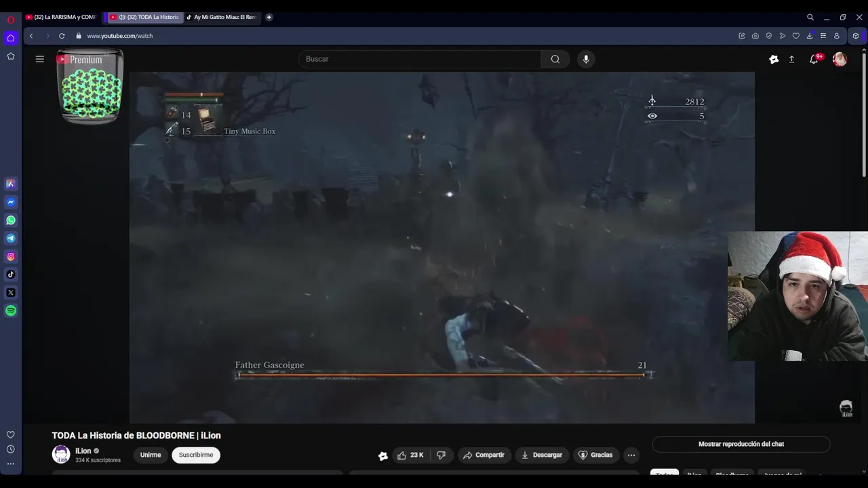The image size is (868, 488).
Task: Open Telegram in the sidebar
Action: pyautogui.click(x=11, y=239)
